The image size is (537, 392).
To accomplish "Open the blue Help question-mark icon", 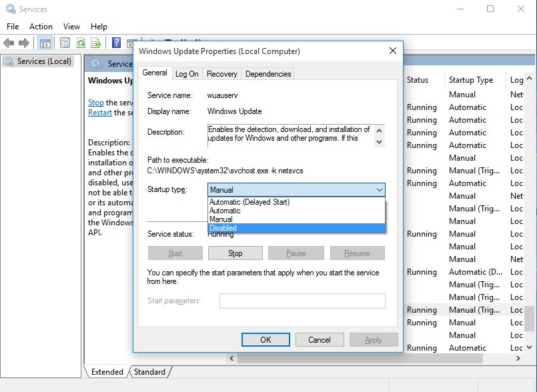I will (x=117, y=43).
